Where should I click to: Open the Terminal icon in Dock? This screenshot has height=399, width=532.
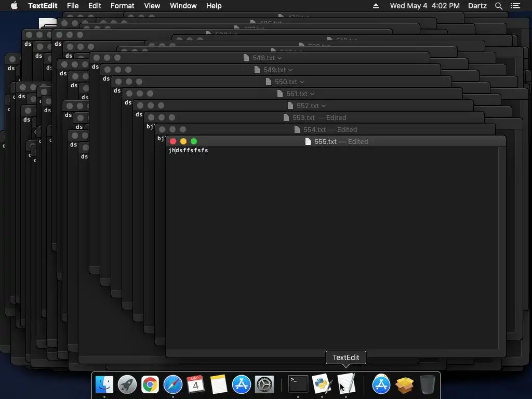pos(298,384)
